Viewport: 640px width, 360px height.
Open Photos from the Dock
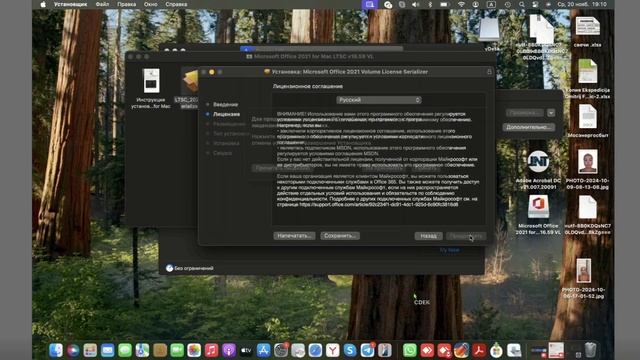(x=194, y=350)
